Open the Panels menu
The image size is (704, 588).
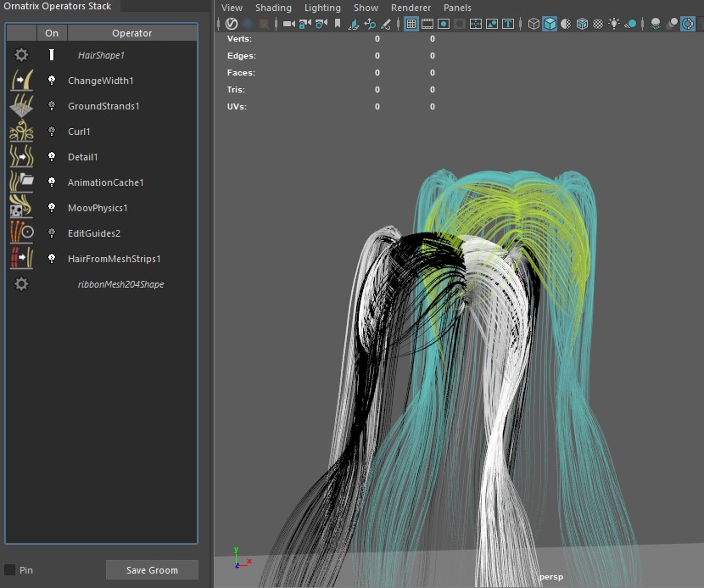point(457,8)
